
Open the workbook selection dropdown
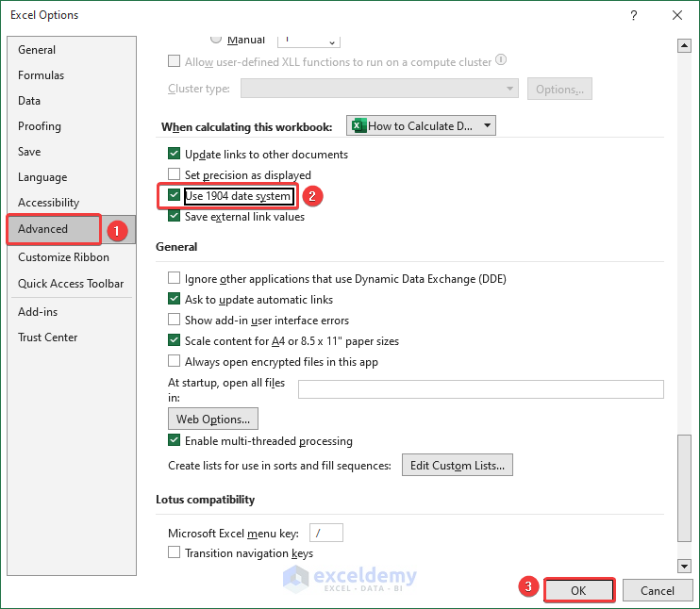421,125
